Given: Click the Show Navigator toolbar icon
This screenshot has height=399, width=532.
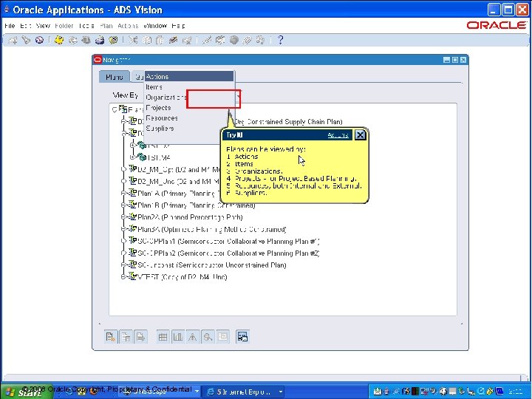Looking at the screenshot, I should click(x=39, y=40).
